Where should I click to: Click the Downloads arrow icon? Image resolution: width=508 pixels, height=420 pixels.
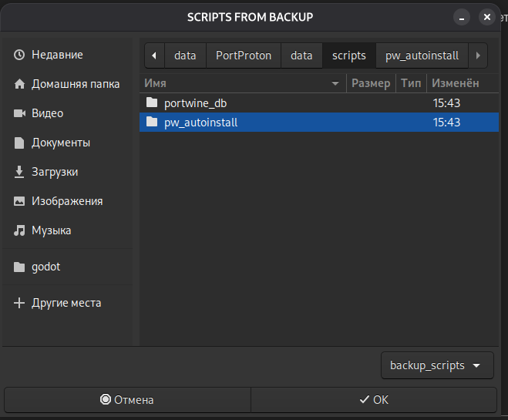(x=19, y=173)
